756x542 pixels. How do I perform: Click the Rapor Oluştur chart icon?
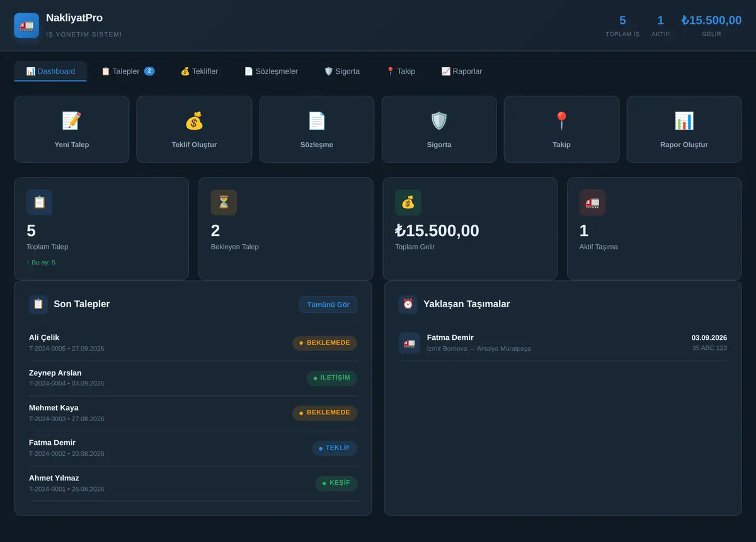coord(684,120)
